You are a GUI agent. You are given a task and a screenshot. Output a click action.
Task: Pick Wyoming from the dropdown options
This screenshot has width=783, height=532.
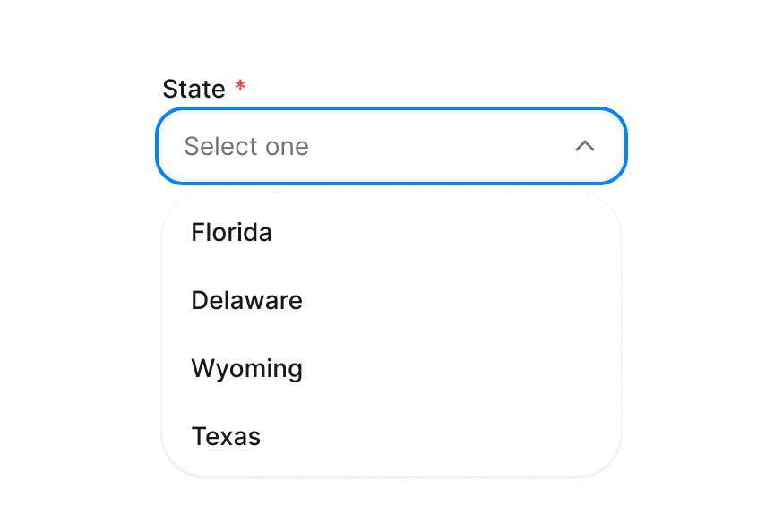[x=246, y=368]
